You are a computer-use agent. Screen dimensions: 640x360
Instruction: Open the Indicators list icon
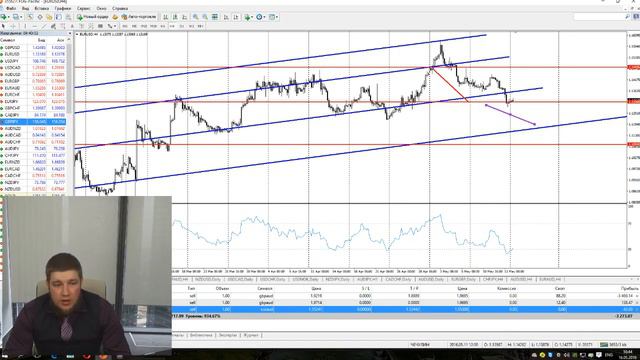(x=247, y=17)
